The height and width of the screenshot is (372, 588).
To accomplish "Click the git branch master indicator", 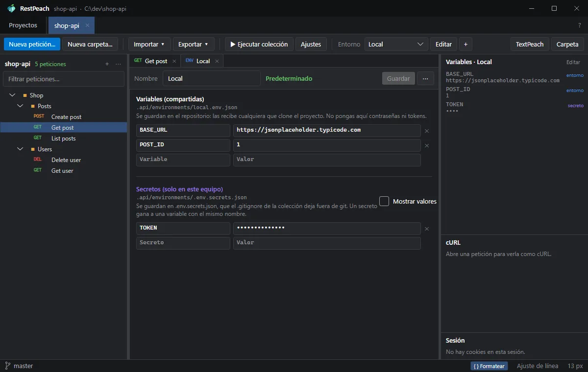I will [19, 366].
